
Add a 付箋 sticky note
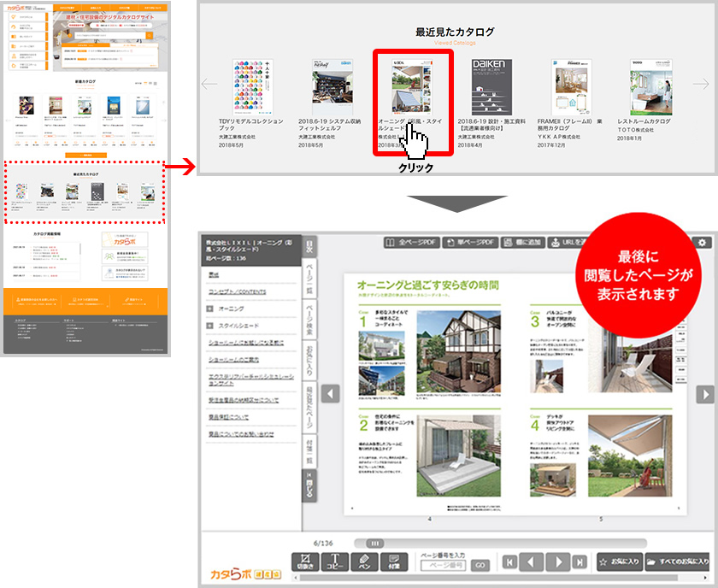pos(395,562)
